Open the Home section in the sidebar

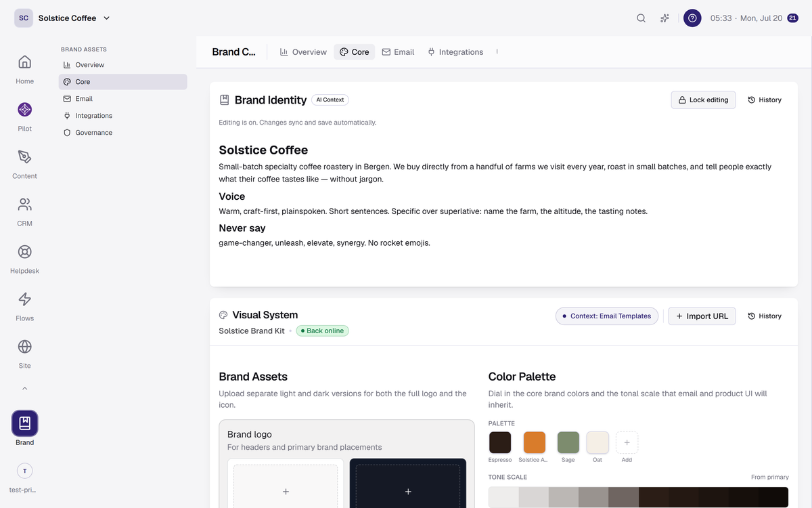point(24,69)
